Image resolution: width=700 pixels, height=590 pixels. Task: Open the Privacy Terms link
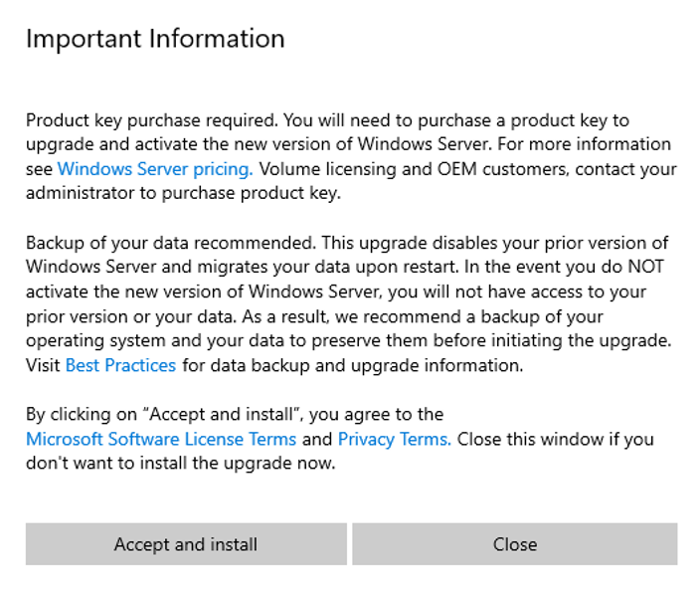[394, 439]
